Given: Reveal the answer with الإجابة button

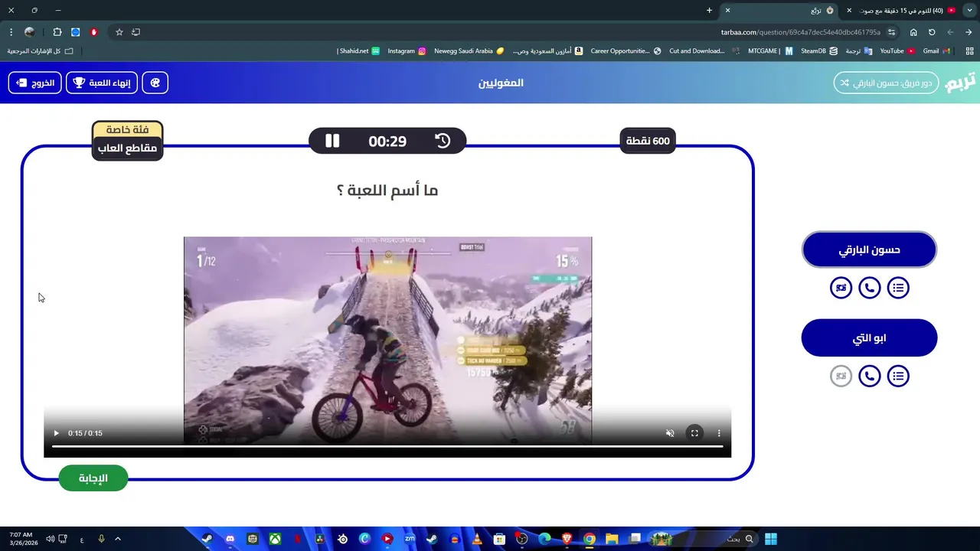Looking at the screenshot, I should click(93, 478).
